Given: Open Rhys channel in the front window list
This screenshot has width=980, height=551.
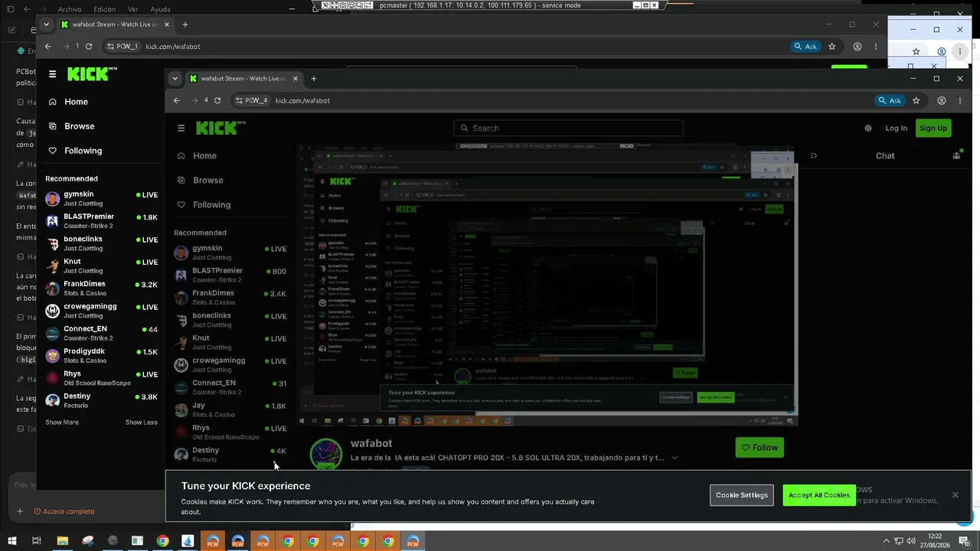Looking at the screenshot, I should pyautogui.click(x=230, y=432).
